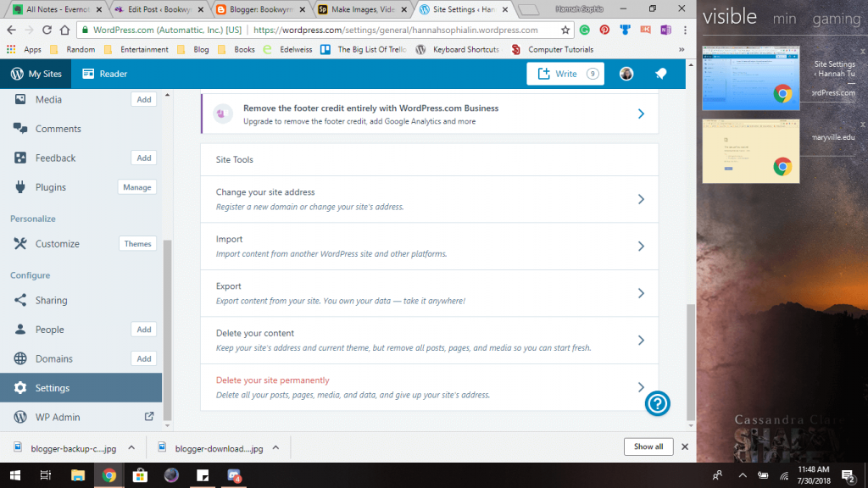Click Show all downloads button

[648, 446]
